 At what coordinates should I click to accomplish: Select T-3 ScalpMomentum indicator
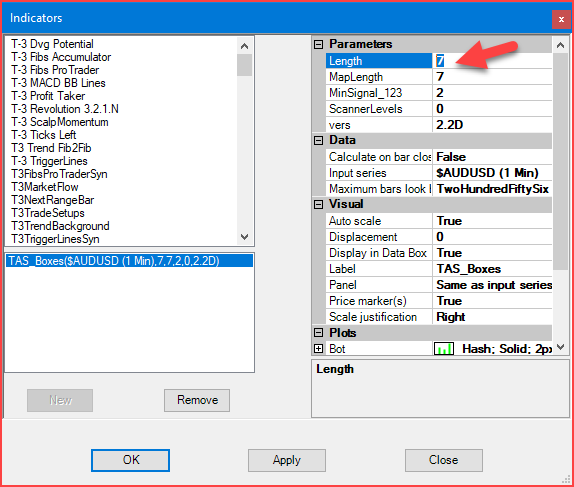pyautogui.click(x=60, y=122)
